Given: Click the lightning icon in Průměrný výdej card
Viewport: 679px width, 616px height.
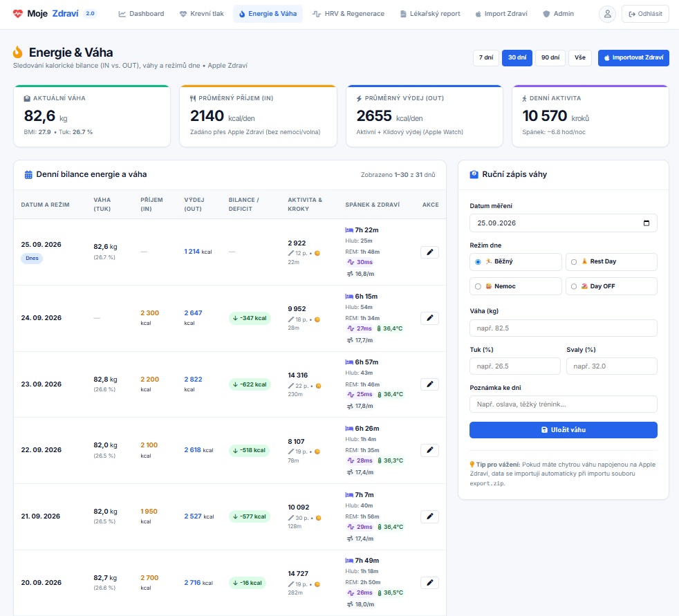Looking at the screenshot, I should (x=359, y=98).
